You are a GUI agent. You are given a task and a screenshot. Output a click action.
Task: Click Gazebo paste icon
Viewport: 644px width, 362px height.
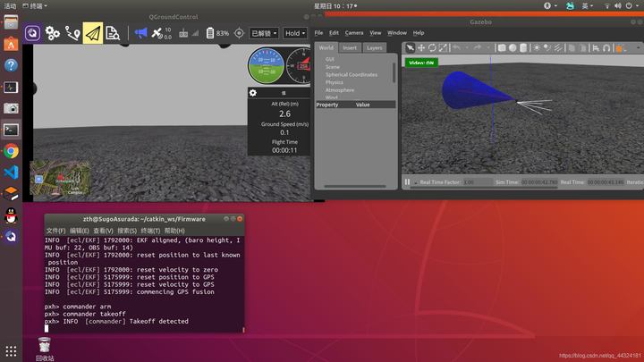[x=582, y=48]
